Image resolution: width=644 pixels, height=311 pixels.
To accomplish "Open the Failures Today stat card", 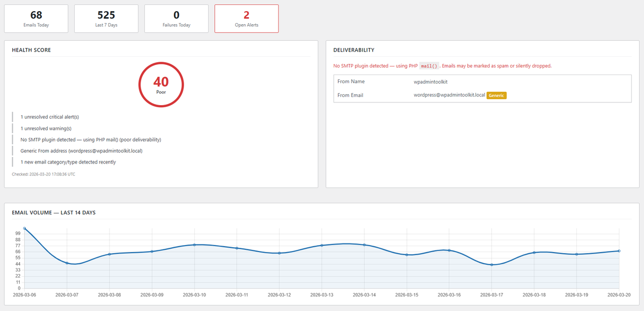I will point(177,19).
